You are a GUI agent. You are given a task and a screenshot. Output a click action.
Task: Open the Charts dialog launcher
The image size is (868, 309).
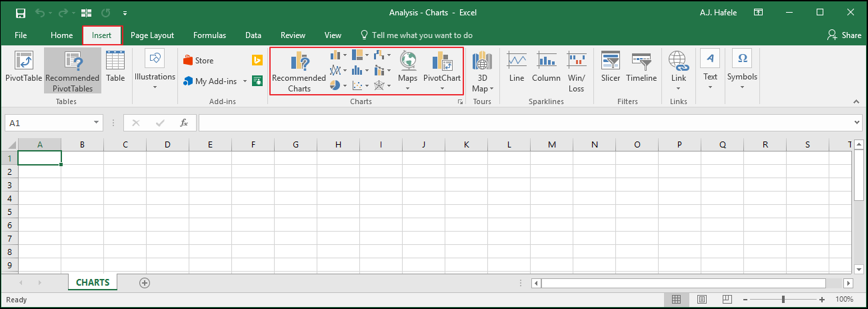(459, 102)
